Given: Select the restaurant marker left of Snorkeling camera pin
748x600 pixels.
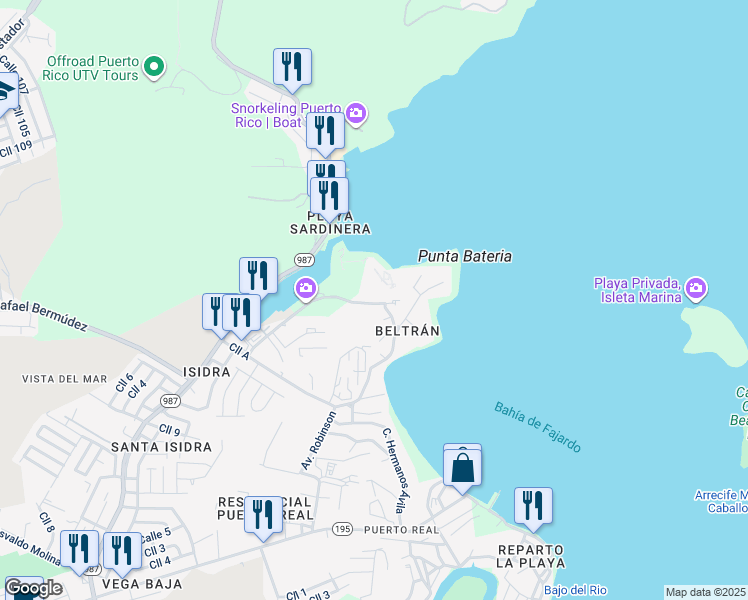Looking at the screenshot, I should click(325, 130).
